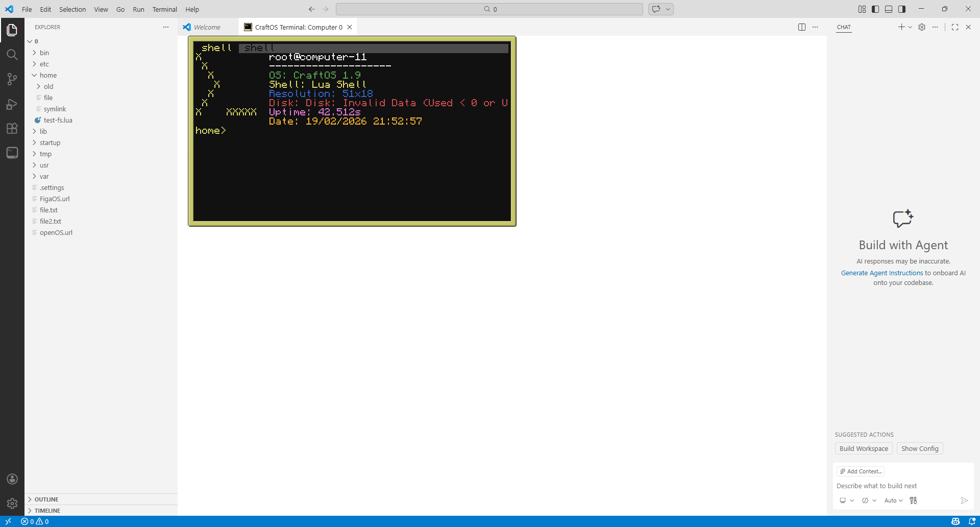Click the remote window status bar icon

coord(8,521)
